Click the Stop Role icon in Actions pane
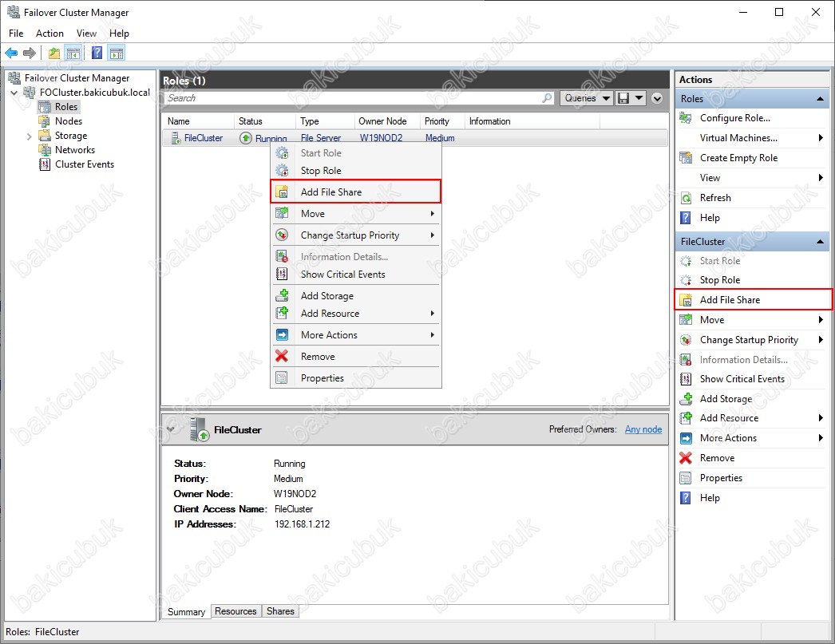This screenshot has height=644, width=835. [686, 280]
